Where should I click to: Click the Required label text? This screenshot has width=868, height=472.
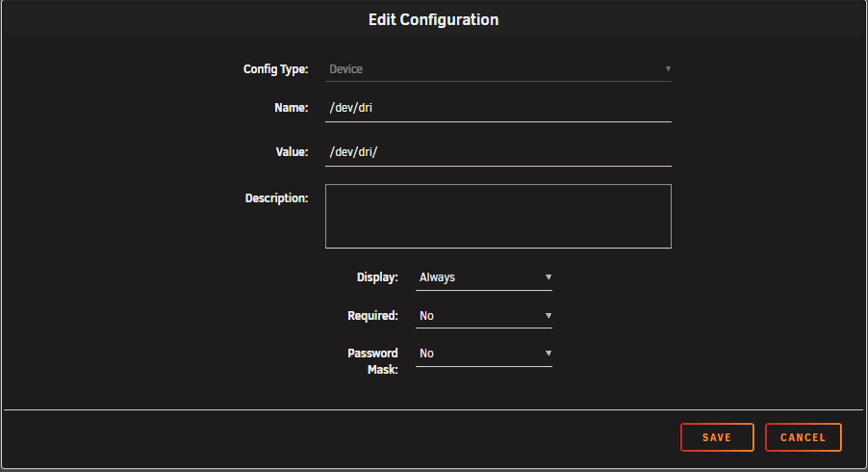(x=372, y=316)
